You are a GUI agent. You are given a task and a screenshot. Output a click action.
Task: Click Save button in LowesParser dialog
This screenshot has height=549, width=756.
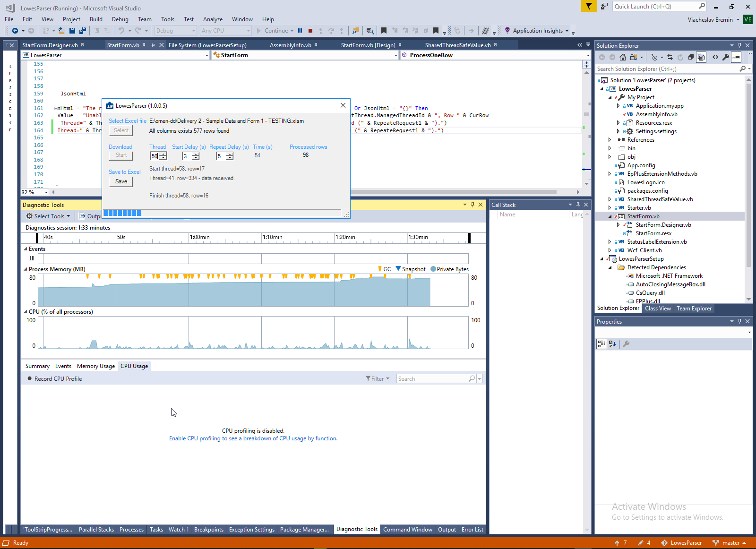click(121, 181)
